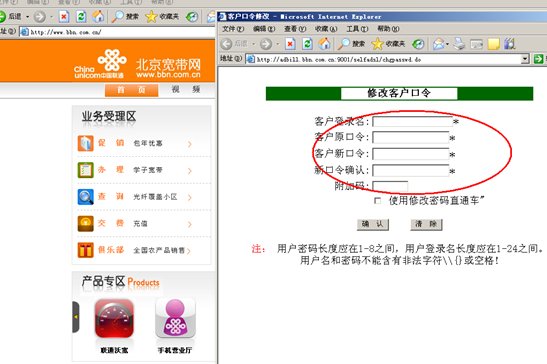Image resolution: width=547 pixels, height=364 pixels.
Task: Open the 光纤覆盖小区 link
Action: pos(155,197)
